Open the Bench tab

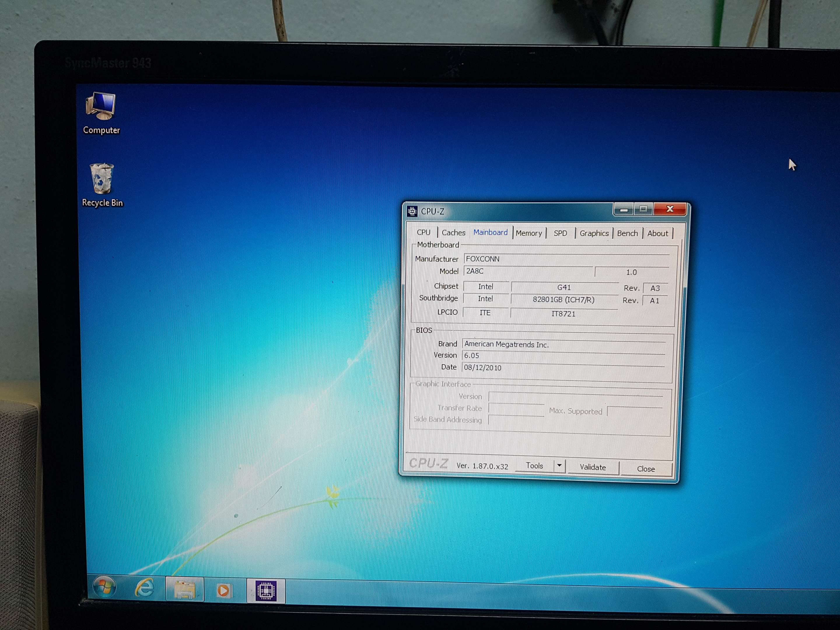(627, 233)
